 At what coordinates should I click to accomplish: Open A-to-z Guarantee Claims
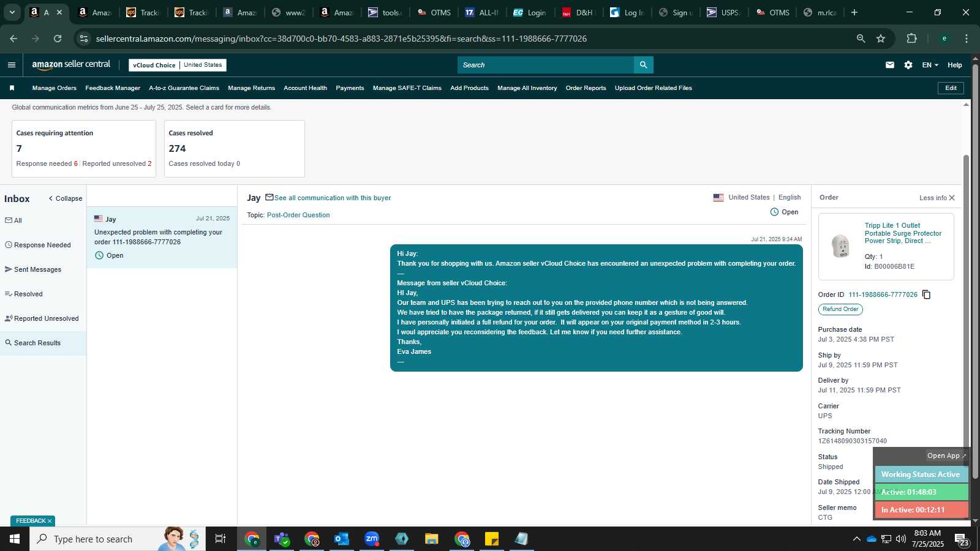pyautogui.click(x=184, y=88)
